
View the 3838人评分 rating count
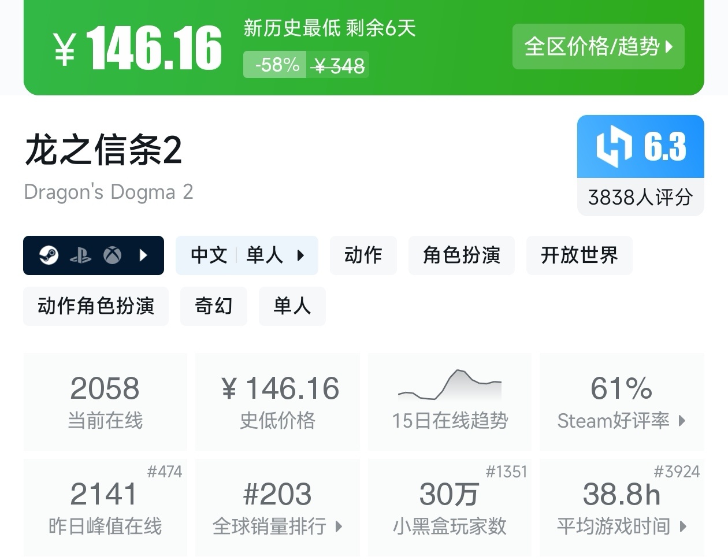tap(641, 197)
